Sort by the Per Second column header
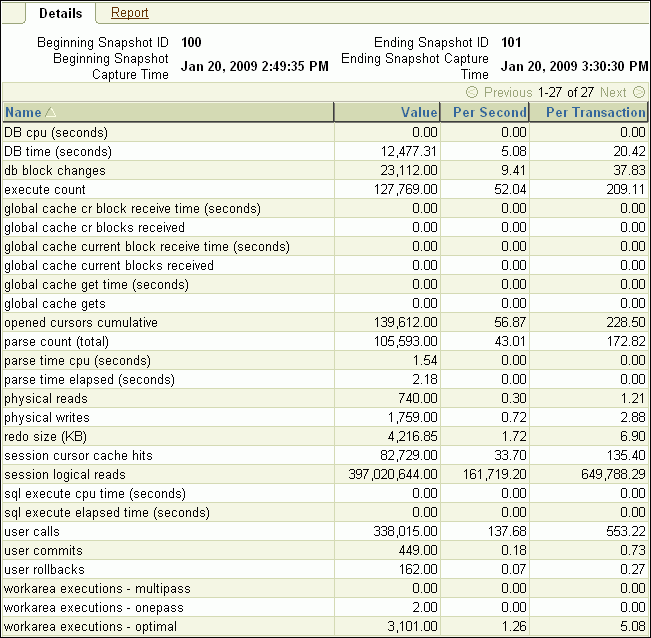Image resolution: width=651 pixels, height=638 pixels. pyautogui.click(x=489, y=113)
